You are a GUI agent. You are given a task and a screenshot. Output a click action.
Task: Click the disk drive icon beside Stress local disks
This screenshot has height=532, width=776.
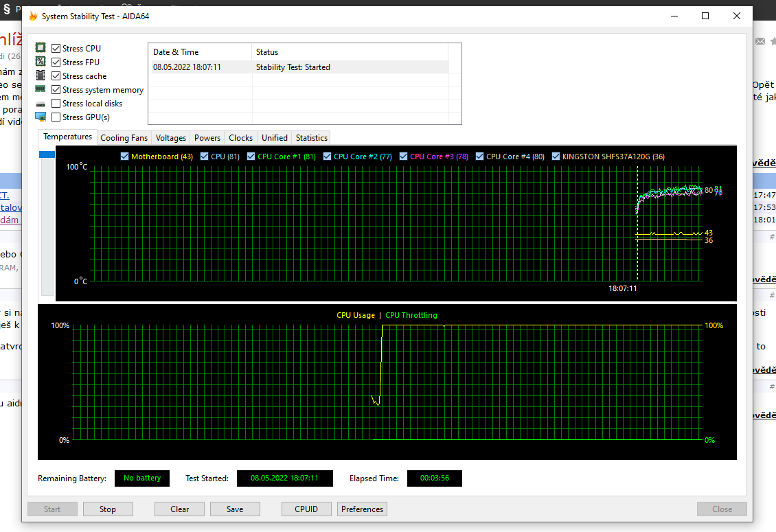point(41,104)
